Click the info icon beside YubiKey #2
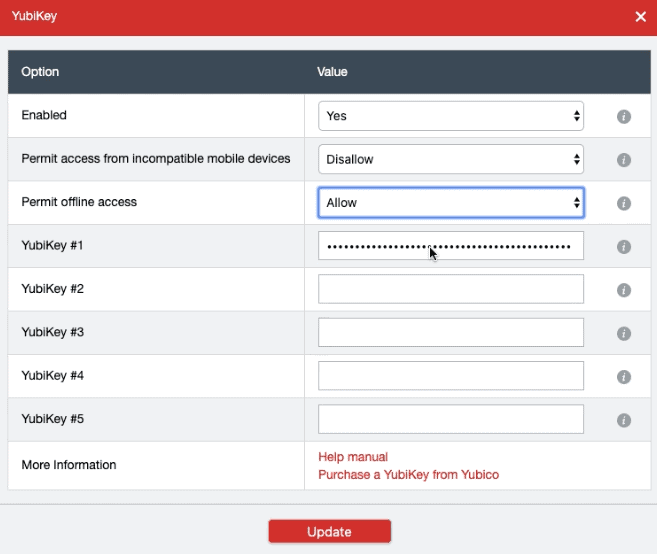Viewport: 657px width, 554px height. point(623,290)
